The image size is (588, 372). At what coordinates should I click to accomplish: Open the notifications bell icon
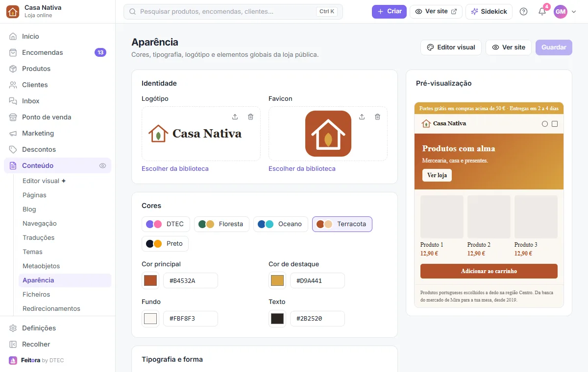[x=542, y=12]
